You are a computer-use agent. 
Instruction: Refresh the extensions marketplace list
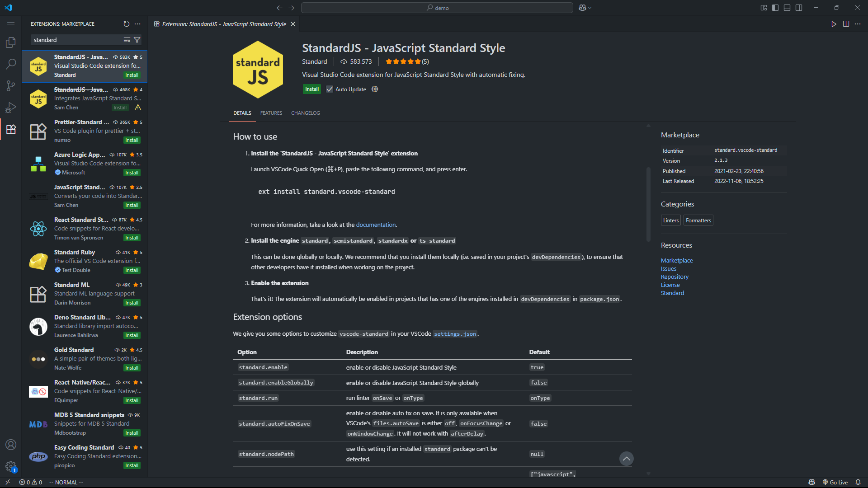pos(127,24)
